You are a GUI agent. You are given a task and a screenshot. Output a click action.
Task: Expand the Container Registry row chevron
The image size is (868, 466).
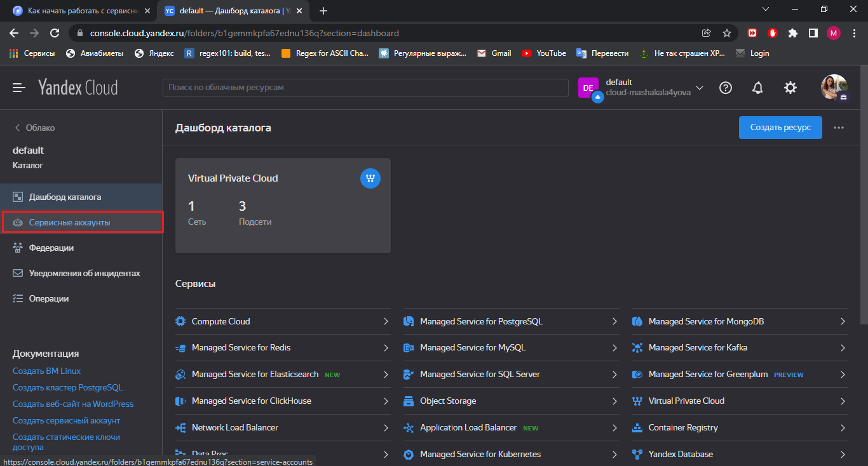tap(843, 428)
